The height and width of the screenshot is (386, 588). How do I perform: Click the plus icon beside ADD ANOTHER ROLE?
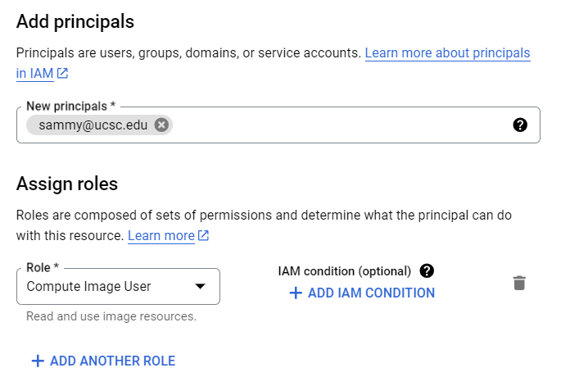pyautogui.click(x=37, y=361)
